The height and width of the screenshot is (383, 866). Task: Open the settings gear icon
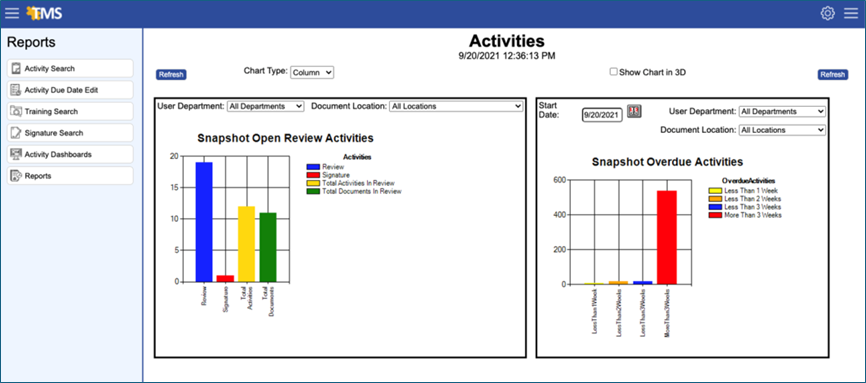point(827,13)
